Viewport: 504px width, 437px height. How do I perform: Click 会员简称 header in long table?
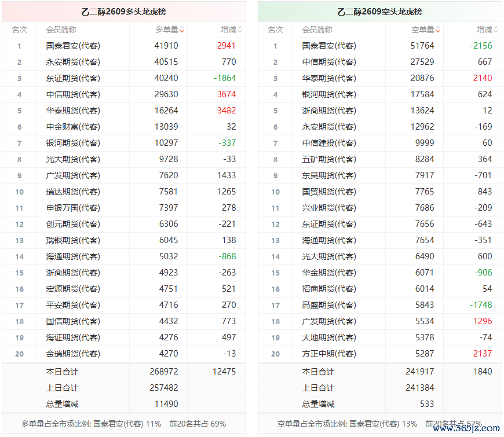point(61,30)
